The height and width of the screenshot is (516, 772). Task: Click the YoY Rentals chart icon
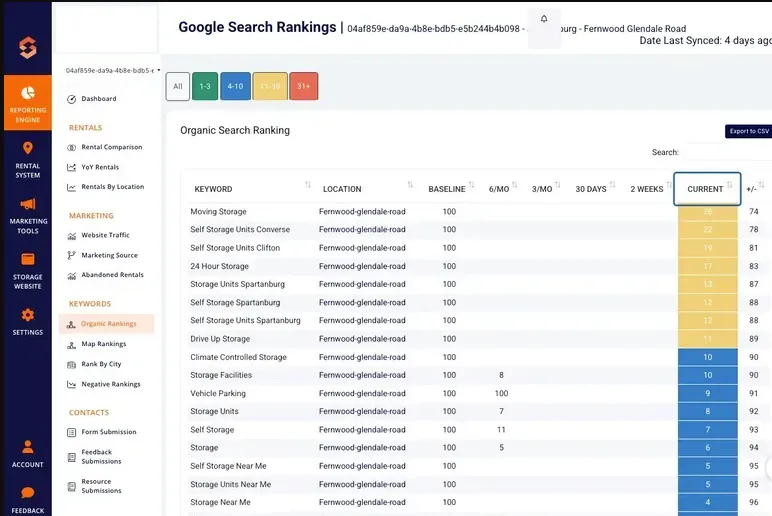[x=71, y=167]
